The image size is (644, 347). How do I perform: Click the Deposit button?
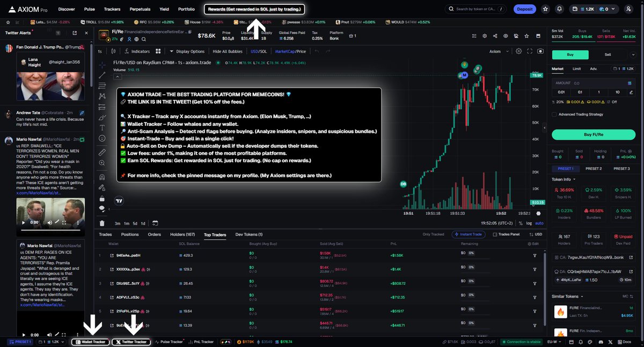(524, 9)
